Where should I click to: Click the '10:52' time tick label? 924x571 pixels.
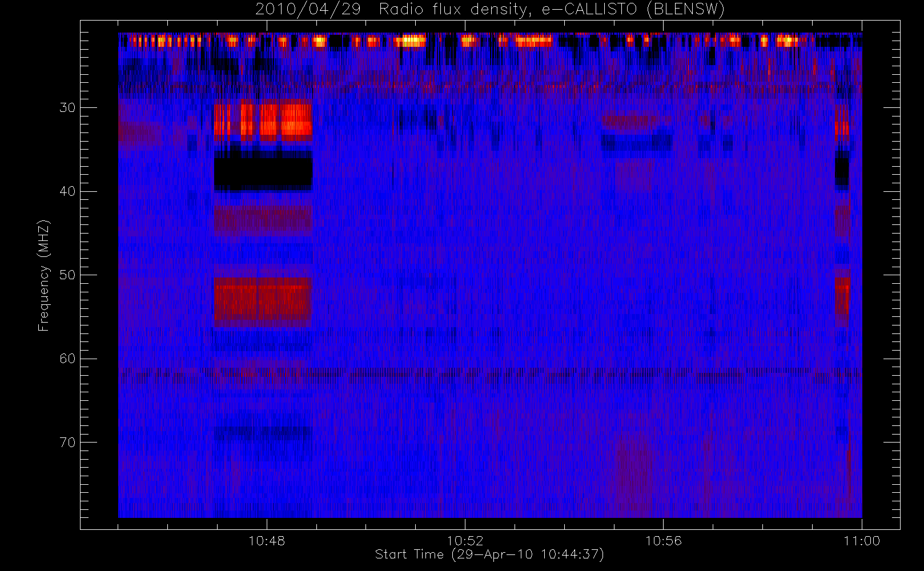465,541
